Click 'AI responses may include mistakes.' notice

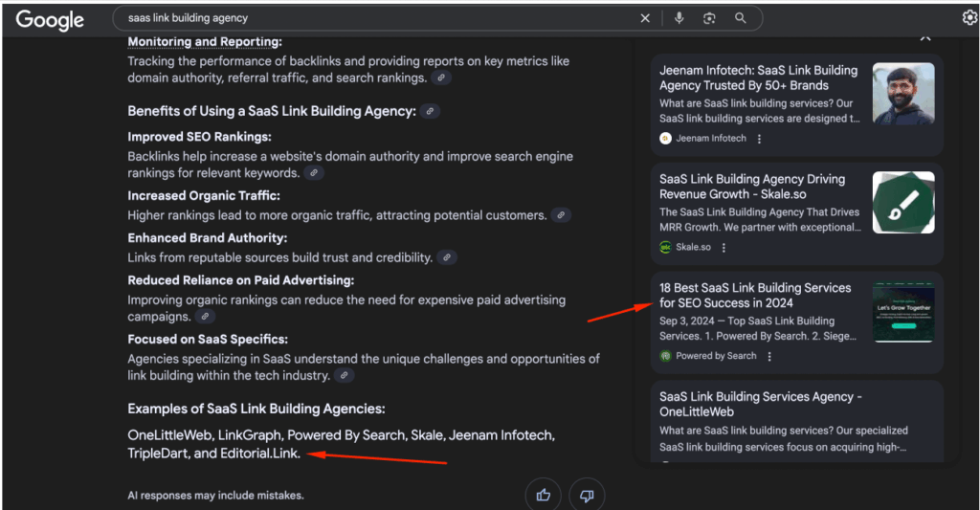[215, 496]
